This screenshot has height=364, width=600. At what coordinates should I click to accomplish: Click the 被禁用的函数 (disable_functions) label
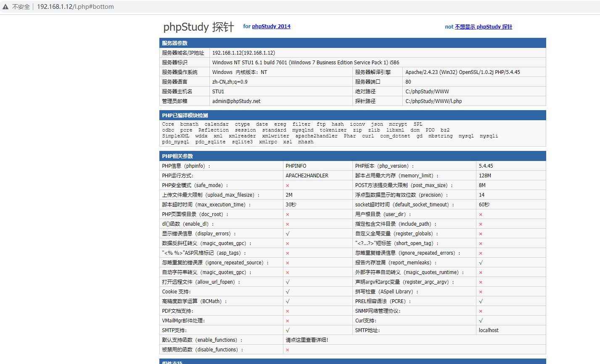tap(203, 350)
